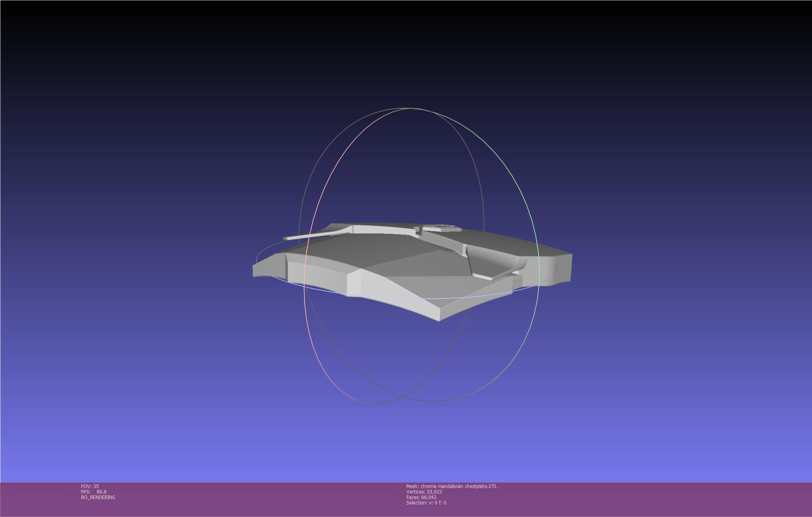The width and height of the screenshot is (812, 517).
Task: Click the mesh filename chestplate.STL label
Action: (451, 486)
